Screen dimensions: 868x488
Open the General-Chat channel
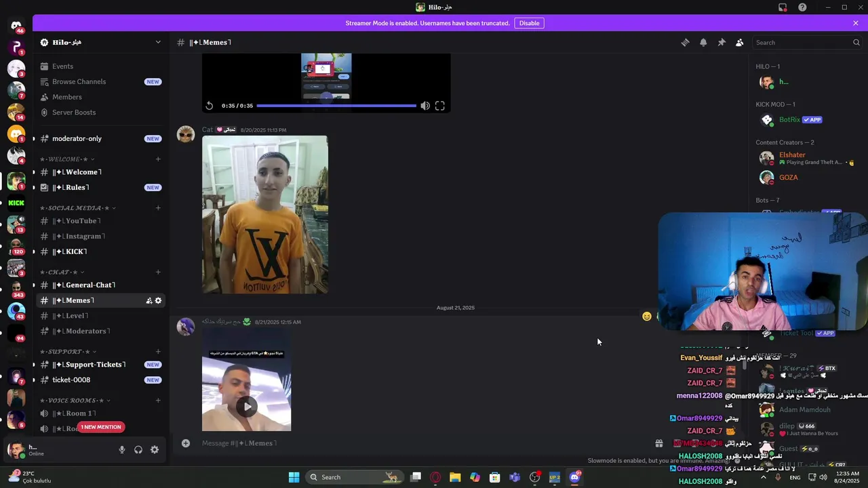tap(100, 285)
